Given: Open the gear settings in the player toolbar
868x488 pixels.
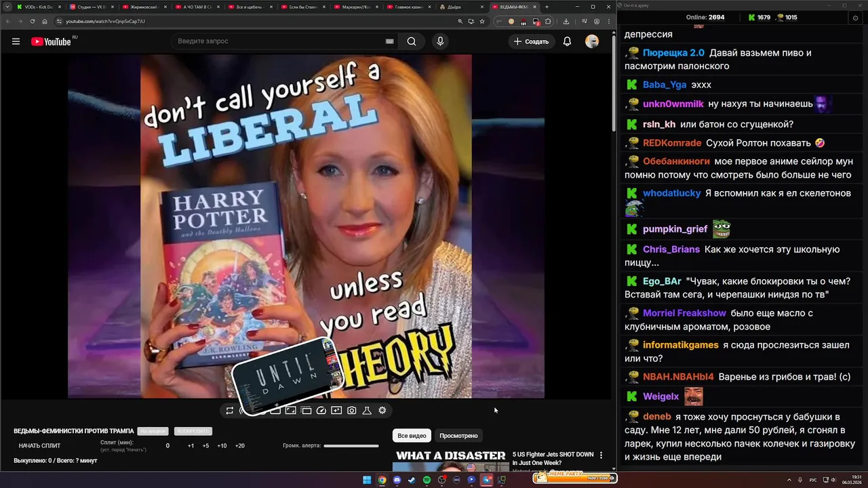Looking at the screenshot, I should pyautogui.click(x=382, y=410).
